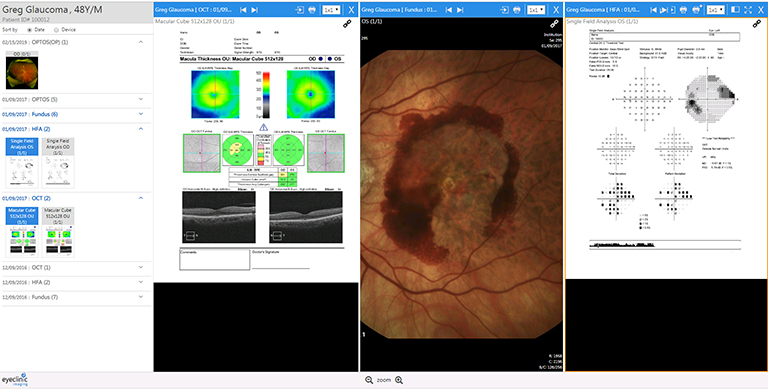Click the OCT viewer title text
The width and height of the screenshot is (768, 389).
(194, 10)
